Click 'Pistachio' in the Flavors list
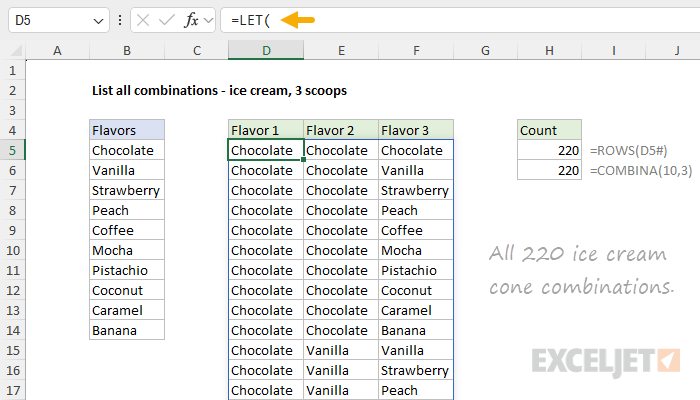The height and width of the screenshot is (400, 700). (x=127, y=271)
